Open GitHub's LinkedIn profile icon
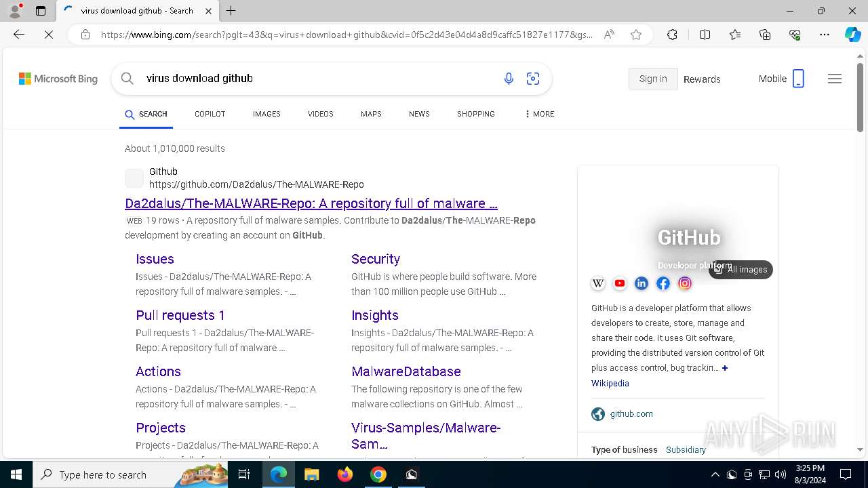Viewport: 868px width, 488px height. (642, 283)
